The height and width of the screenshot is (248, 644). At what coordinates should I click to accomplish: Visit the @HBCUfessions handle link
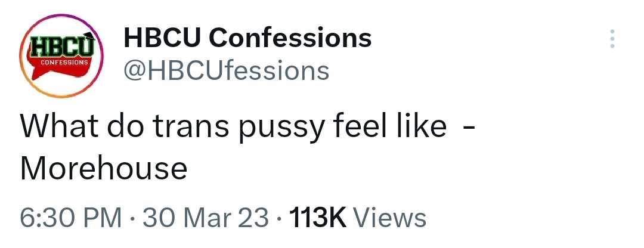pos(225,71)
